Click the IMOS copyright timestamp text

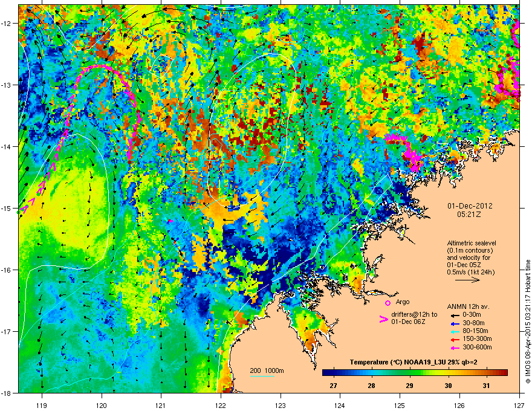point(528,322)
